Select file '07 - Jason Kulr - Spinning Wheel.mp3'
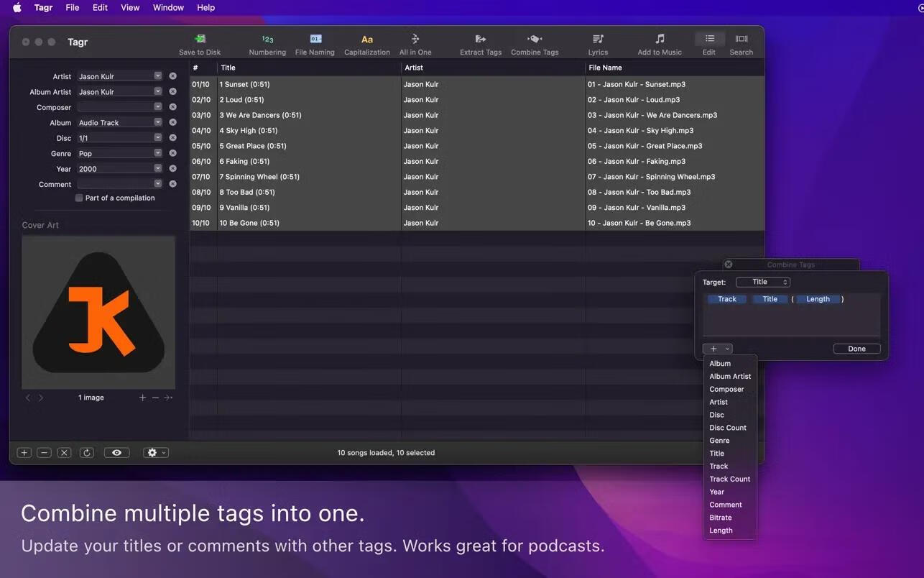The image size is (924, 578). tap(651, 177)
